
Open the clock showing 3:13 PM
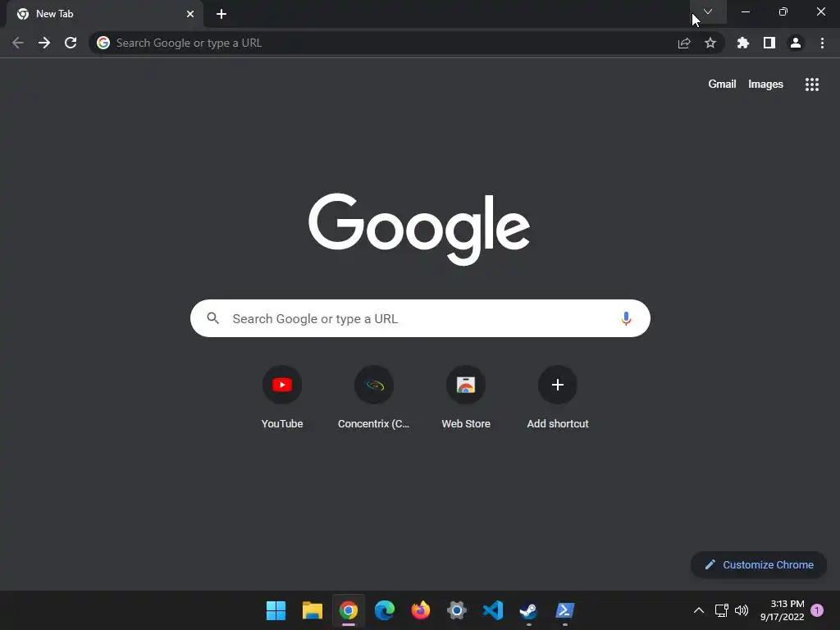[x=782, y=610]
